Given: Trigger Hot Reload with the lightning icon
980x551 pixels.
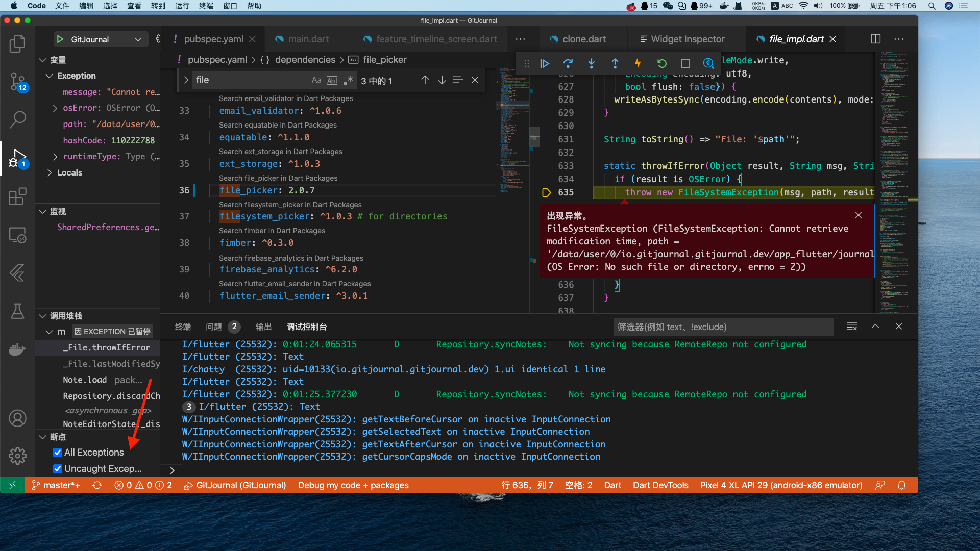Looking at the screenshot, I should coord(638,63).
